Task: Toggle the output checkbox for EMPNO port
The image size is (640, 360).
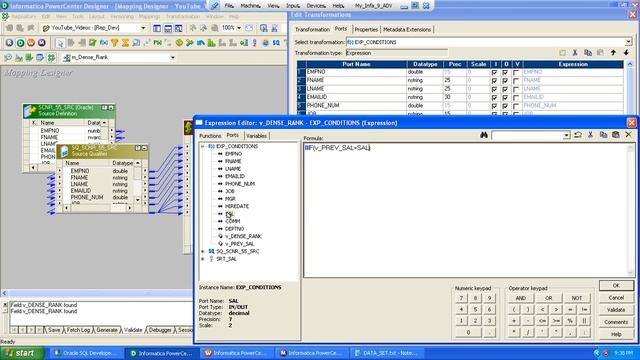Action: [505, 73]
